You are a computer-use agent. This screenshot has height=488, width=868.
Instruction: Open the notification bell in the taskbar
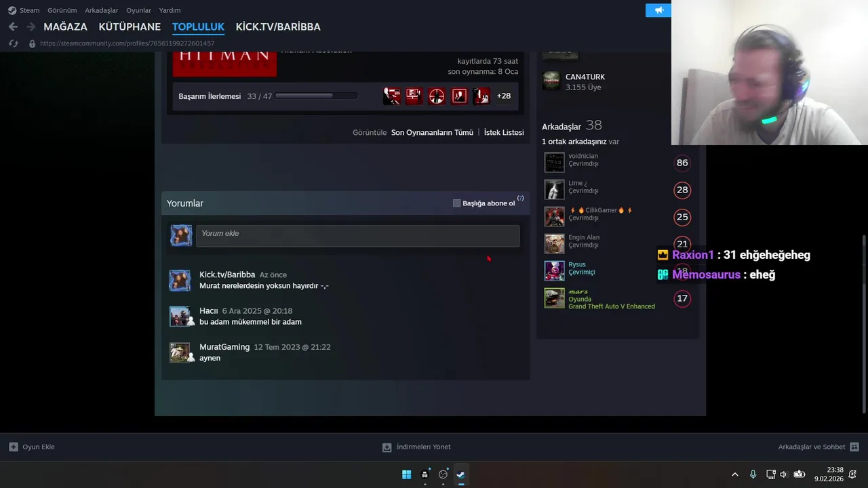[x=852, y=474]
